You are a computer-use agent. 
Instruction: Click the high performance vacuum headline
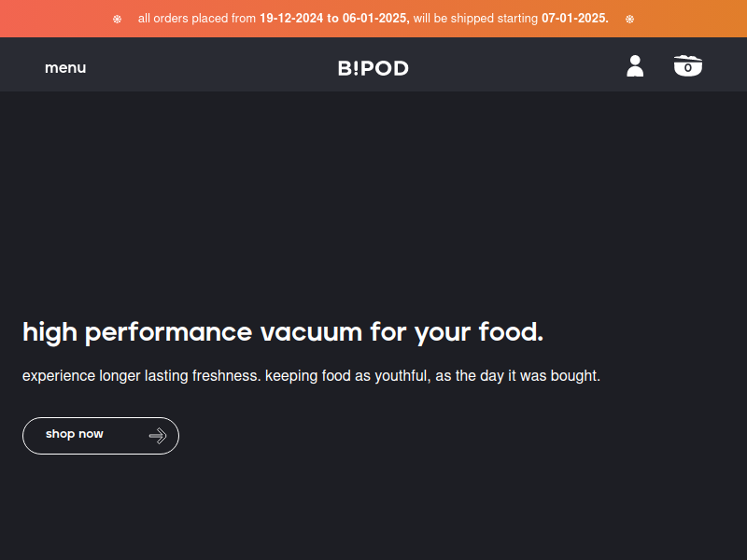283,332
